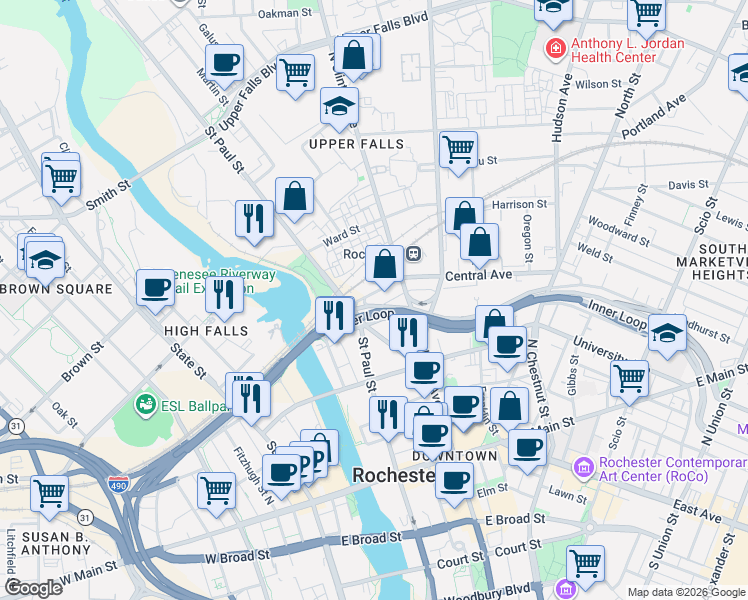Click the 'SUSAN B. ANTHONY' neighborhood label

pyautogui.click(x=56, y=544)
